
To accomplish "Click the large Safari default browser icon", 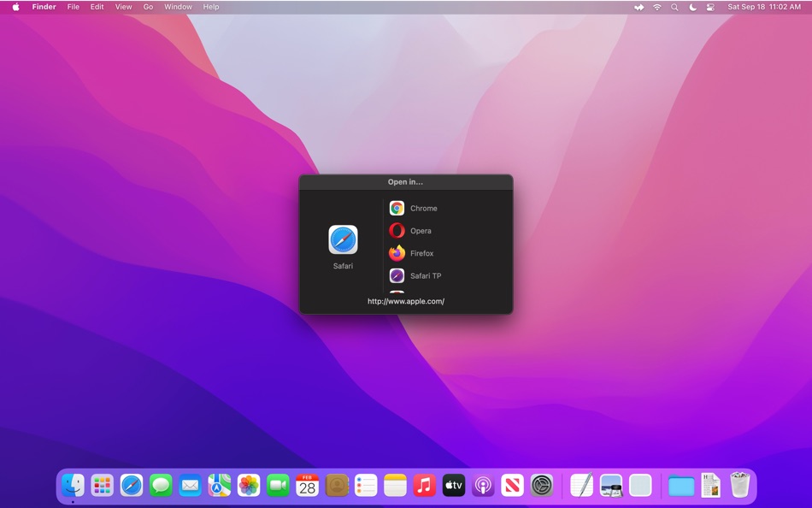I will click(343, 239).
